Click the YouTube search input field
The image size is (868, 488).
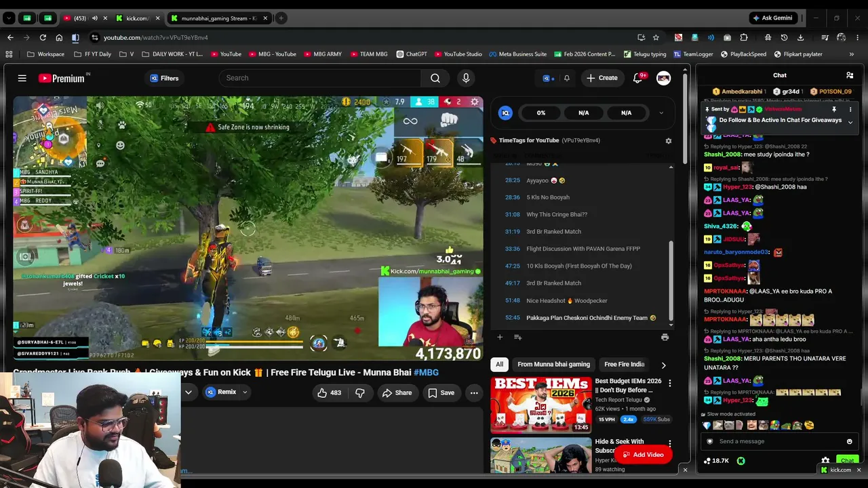[320, 78]
